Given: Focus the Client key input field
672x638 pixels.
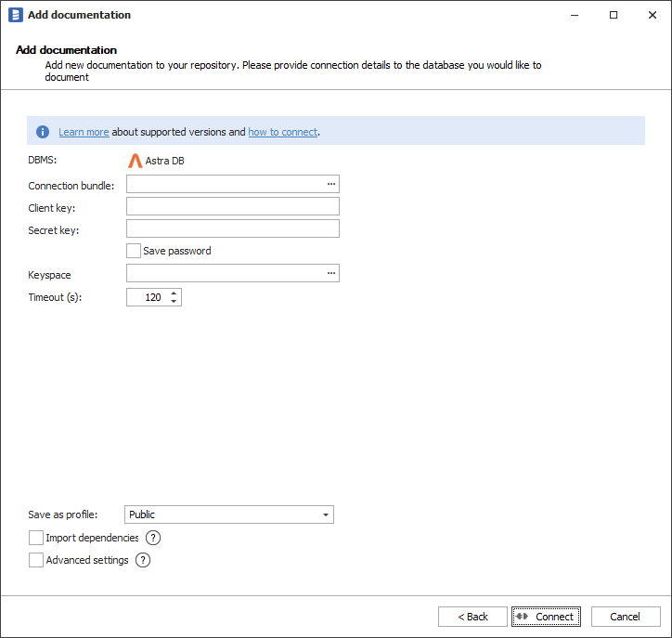Looking at the screenshot, I should [232, 206].
